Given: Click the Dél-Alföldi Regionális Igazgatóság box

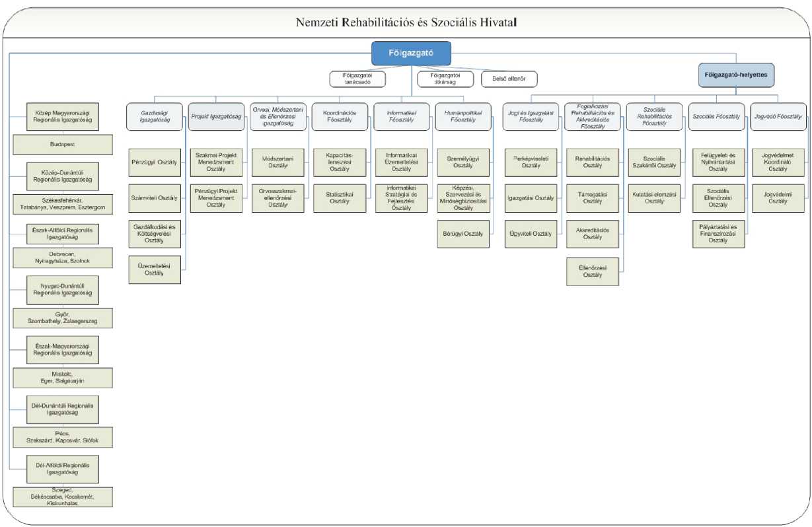Looking at the screenshot, I should tap(63, 468).
